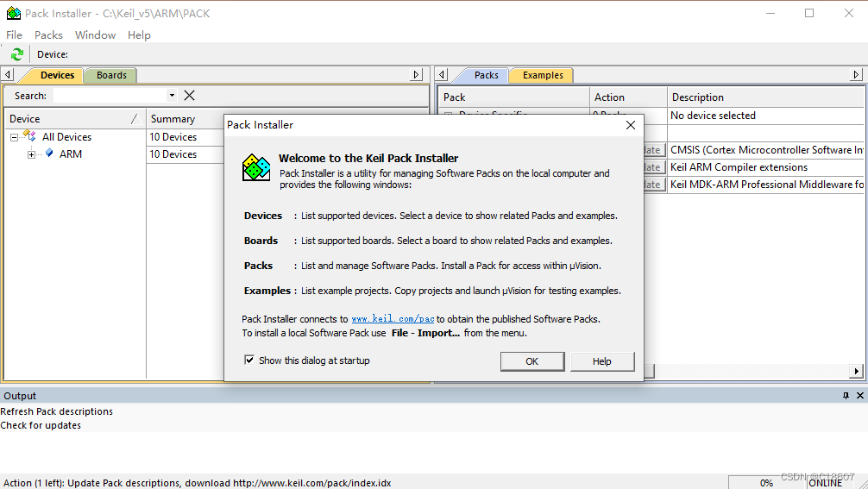Click the Help button in the dialog
Screen dimensions: 868x489
pos(601,361)
